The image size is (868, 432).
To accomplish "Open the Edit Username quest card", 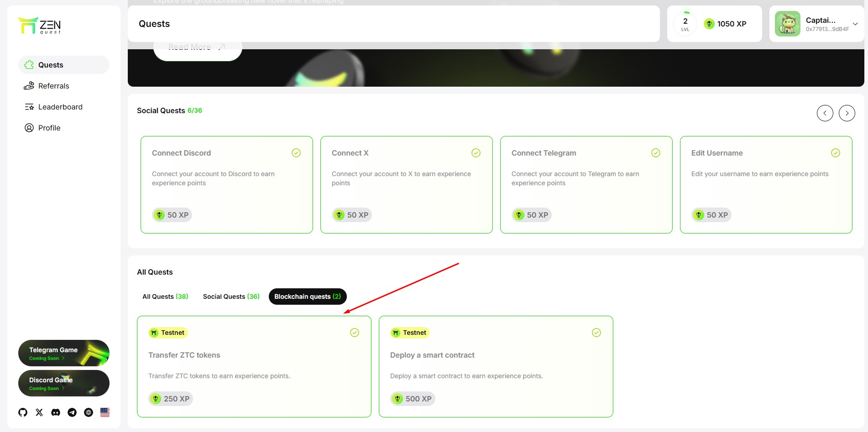I will pyautogui.click(x=766, y=185).
